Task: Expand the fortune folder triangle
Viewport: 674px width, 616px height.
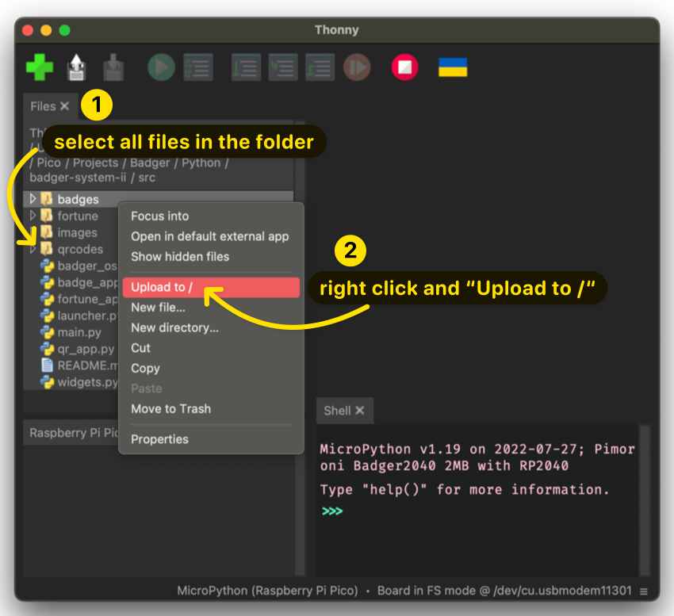Action: tap(33, 216)
